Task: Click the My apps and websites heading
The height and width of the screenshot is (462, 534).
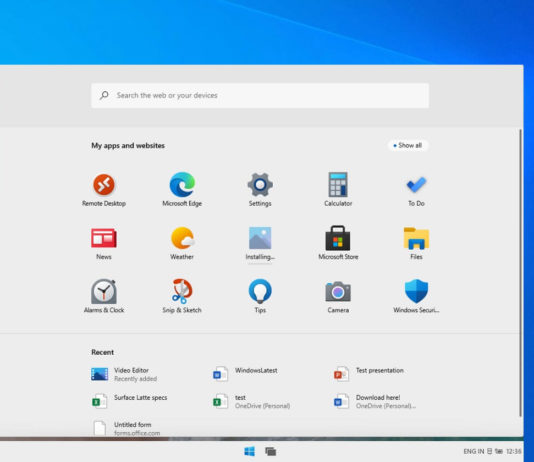Action: pos(128,145)
